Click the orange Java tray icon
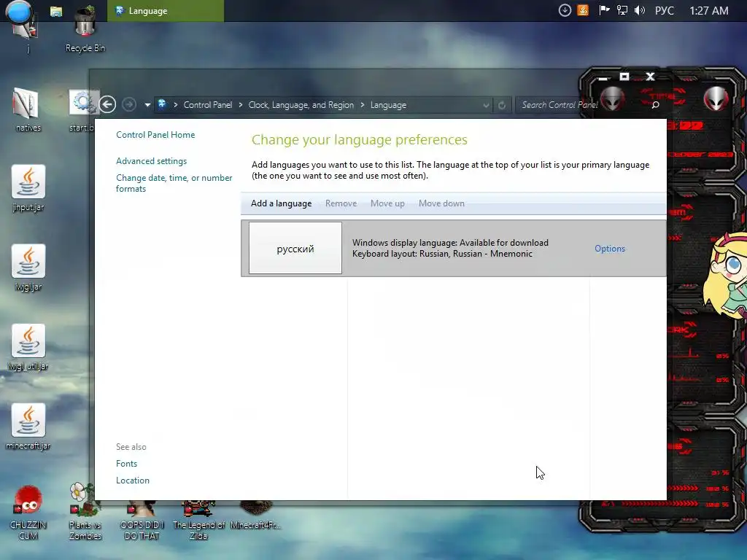747x560 pixels. (x=583, y=10)
